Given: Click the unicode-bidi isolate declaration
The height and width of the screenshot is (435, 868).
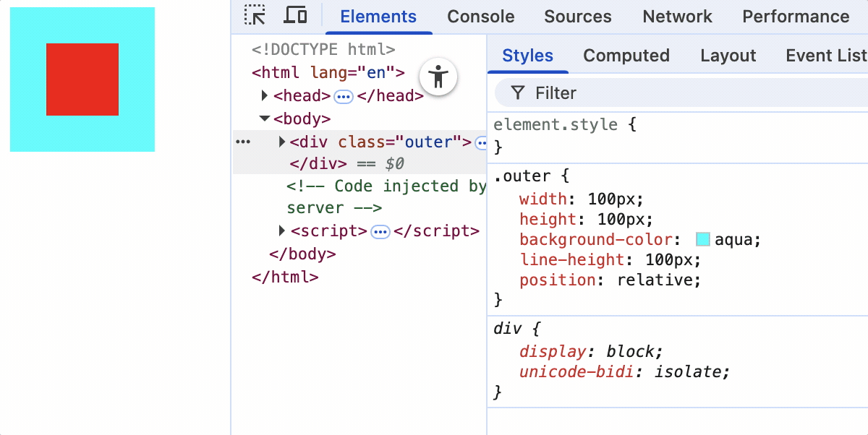Looking at the screenshot, I should [x=625, y=372].
